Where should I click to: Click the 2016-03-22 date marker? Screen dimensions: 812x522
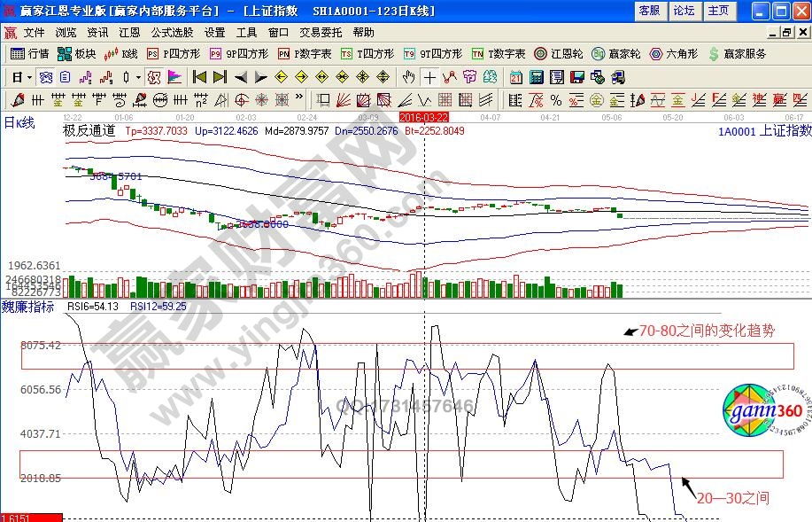pos(424,116)
